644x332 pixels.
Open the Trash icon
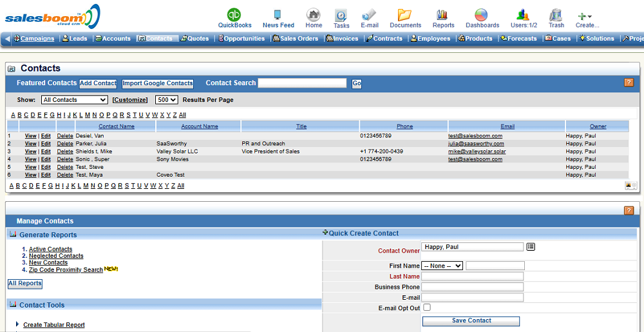coord(556,15)
